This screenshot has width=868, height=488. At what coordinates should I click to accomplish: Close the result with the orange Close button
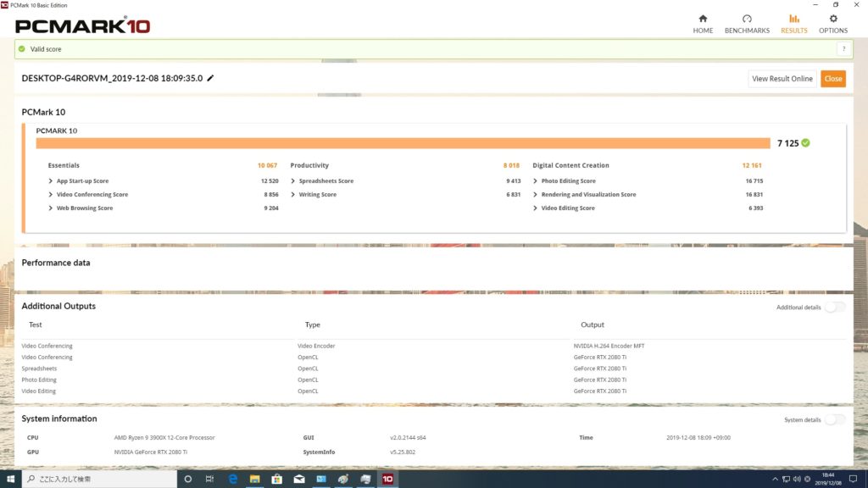pos(832,79)
